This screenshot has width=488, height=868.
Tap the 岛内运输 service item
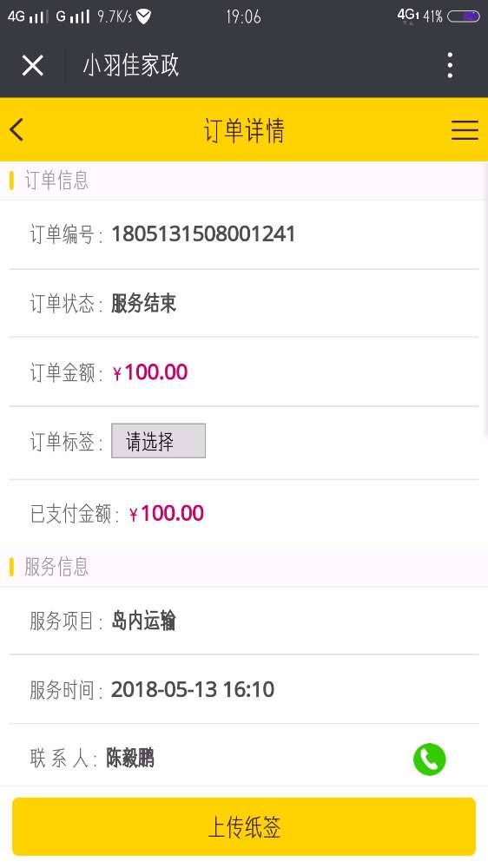[143, 621]
